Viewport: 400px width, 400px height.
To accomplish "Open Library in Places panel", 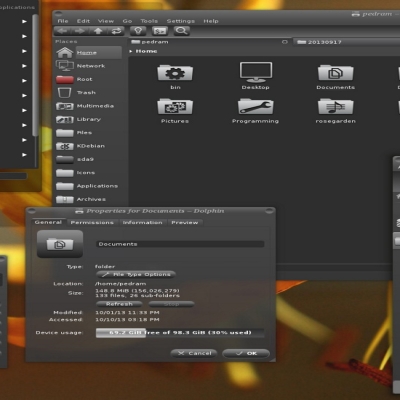I will point(89,119).
